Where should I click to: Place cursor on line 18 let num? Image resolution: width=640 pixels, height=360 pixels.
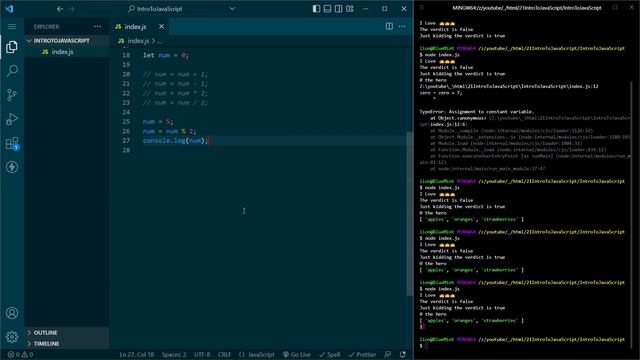click(166, 55)
